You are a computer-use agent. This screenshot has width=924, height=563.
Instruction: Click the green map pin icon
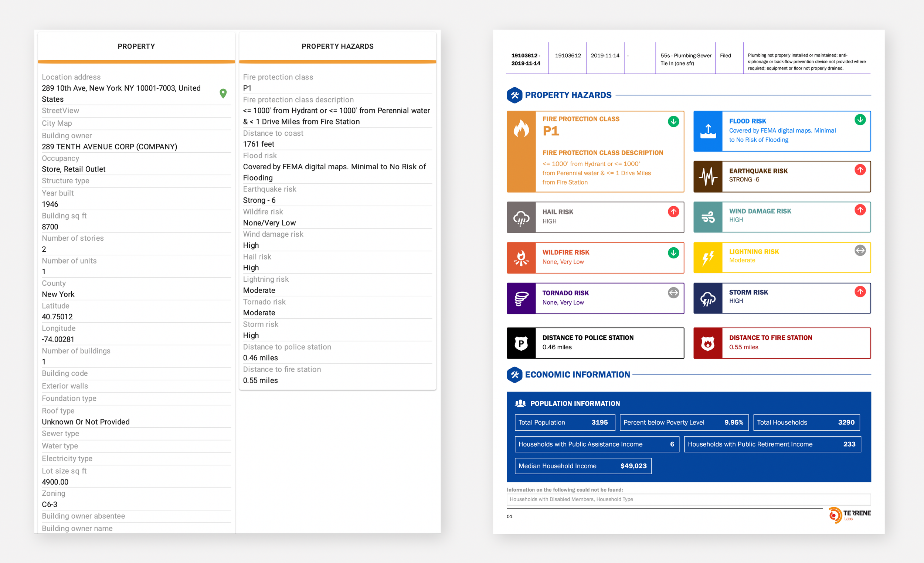223,94
